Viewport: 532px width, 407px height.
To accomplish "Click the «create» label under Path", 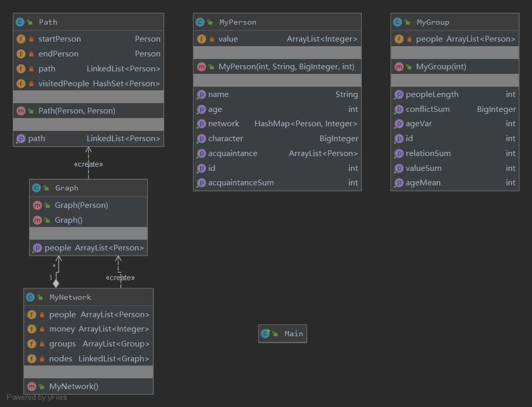I will coord(89,164).
